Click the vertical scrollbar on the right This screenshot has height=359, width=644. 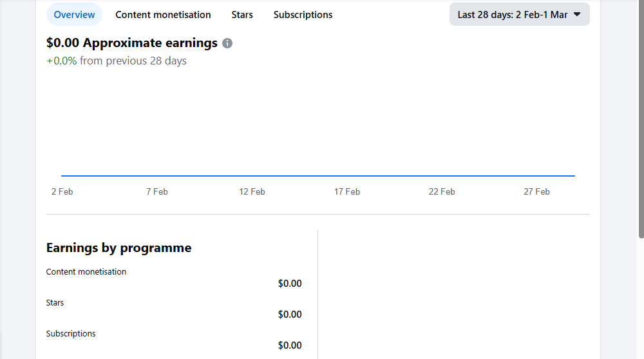tap(641, 119)
